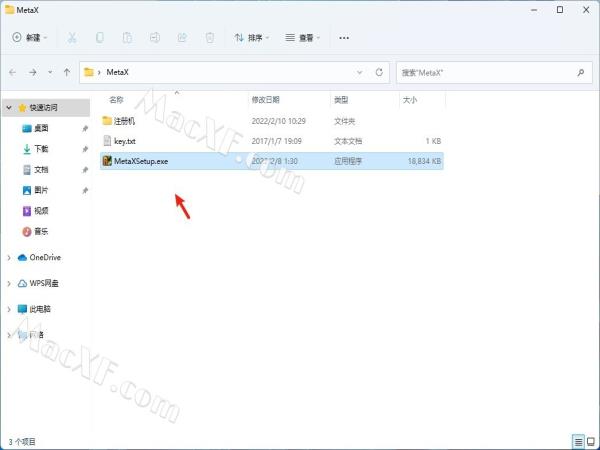The height and width of the screenshot is (450, 600).
Task: Click the 2017/1/7 19:09 date cell
Action: click(x=276, y=141)
